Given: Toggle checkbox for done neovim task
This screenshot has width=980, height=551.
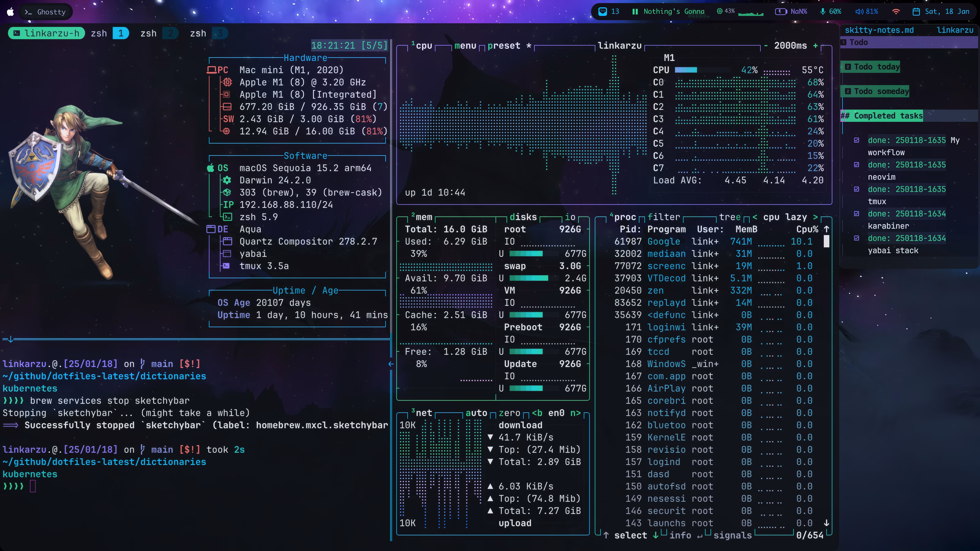Looking at the screenshot, I should (856, 165).
